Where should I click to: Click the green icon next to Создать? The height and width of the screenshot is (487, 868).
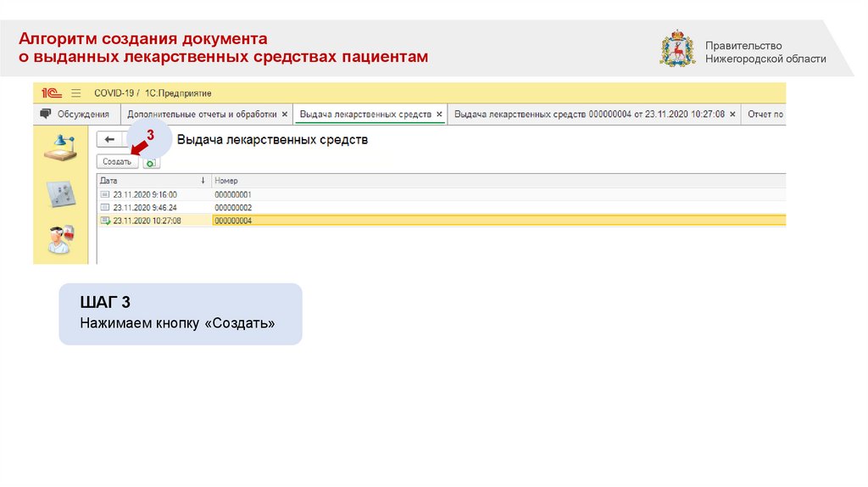coord(151,163)
